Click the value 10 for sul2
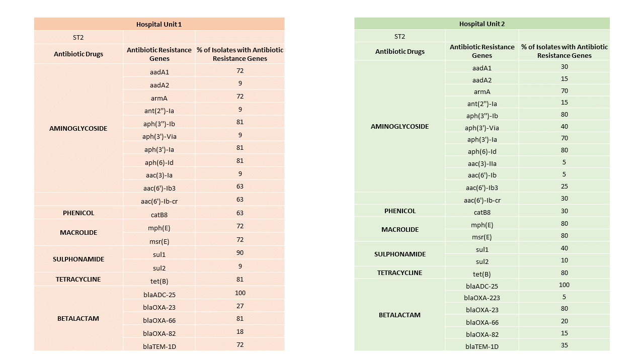 click(564, 260)
